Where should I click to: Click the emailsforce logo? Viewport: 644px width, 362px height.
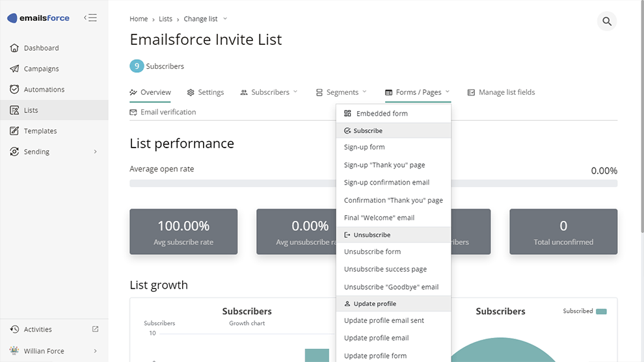38,18
